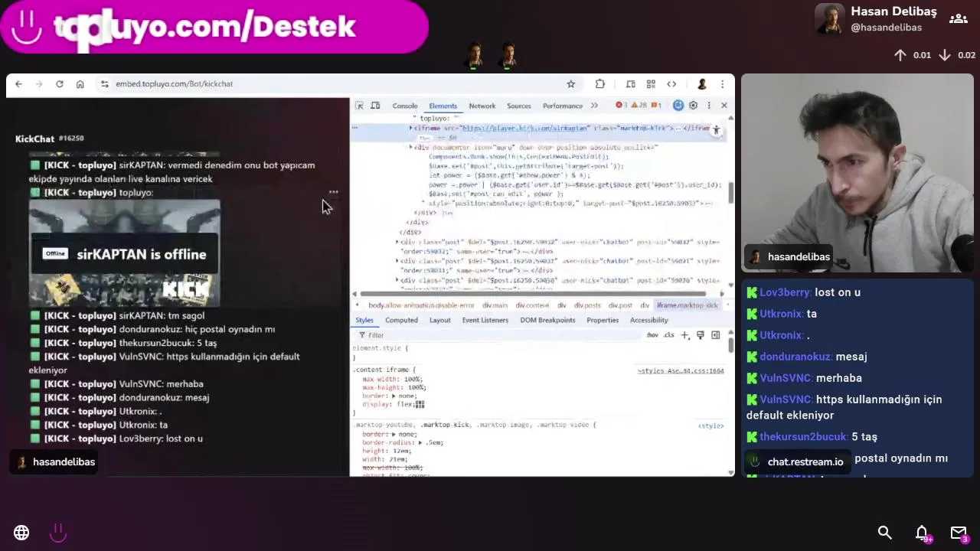This screenshot has height=551, width=980.
Task: Open the Chrome three-dot menu
Action: coord(722,84)
